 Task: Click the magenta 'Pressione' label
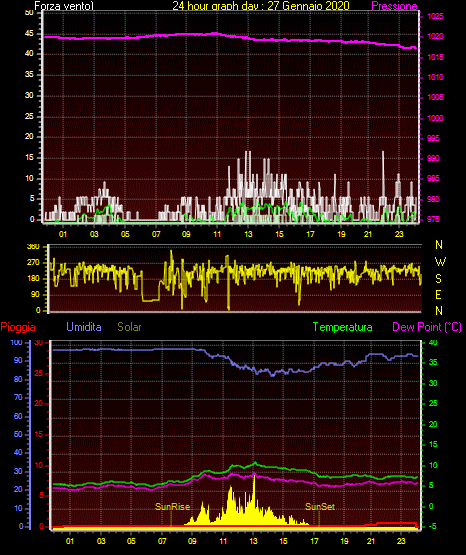pos(394,6)
